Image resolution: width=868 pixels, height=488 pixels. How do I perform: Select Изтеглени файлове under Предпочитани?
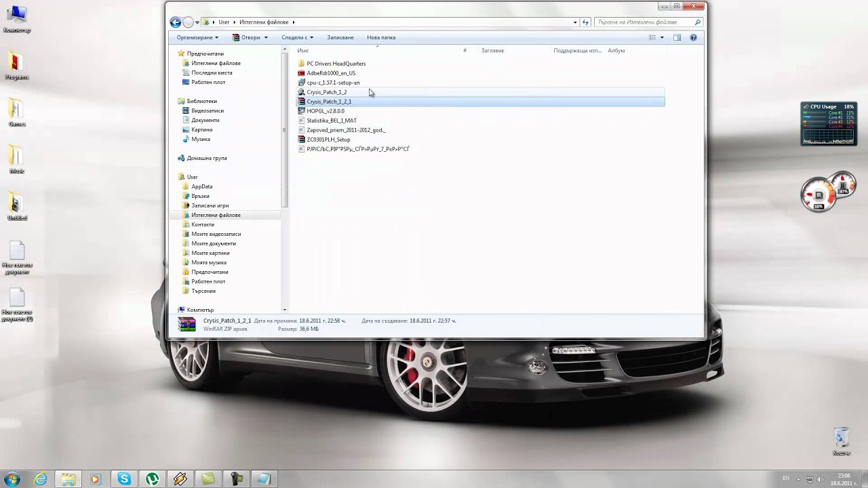click(x=216, y=63)
